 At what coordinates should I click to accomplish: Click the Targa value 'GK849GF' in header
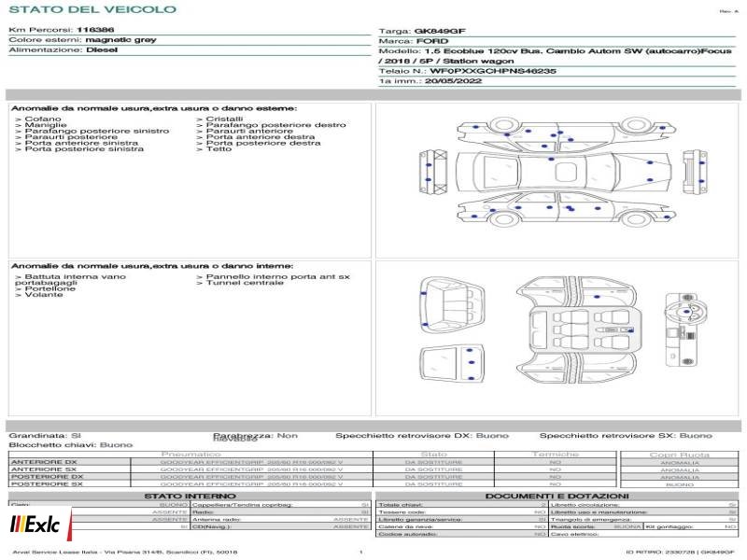pos(440,32)
